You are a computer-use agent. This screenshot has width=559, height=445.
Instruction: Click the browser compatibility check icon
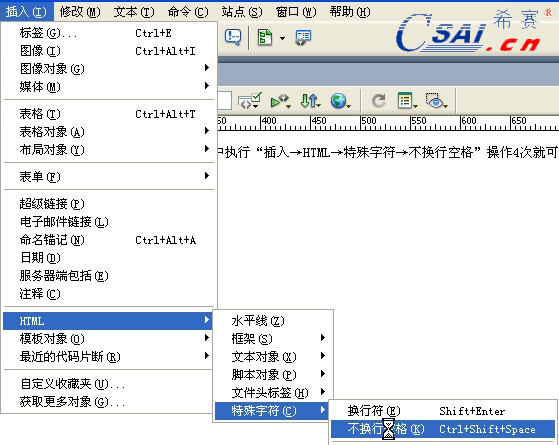click(280, 101)
